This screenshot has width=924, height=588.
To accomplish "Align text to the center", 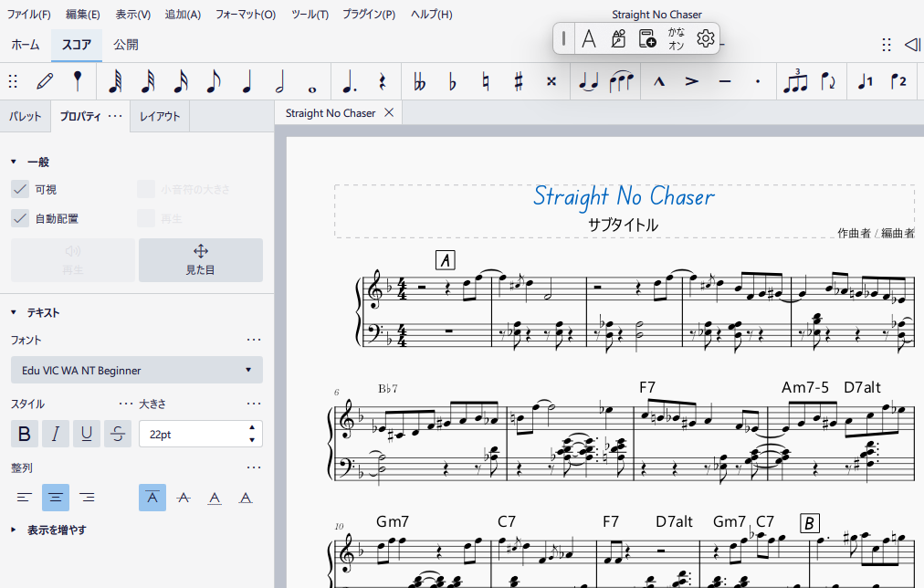I will (56, 498).
